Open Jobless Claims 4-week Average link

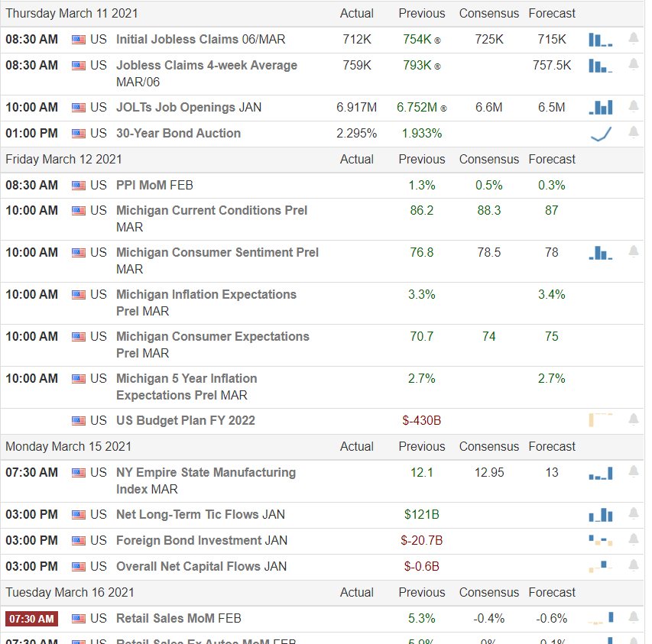click(206, 73)
